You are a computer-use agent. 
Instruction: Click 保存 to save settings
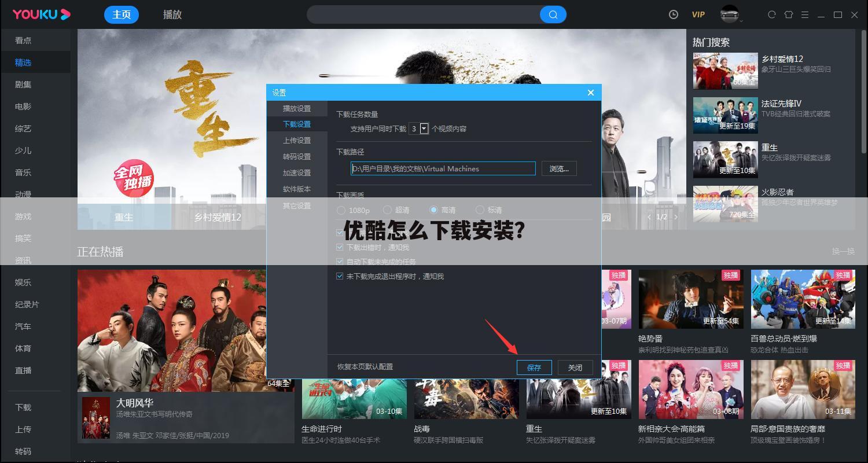click(534, 368)
